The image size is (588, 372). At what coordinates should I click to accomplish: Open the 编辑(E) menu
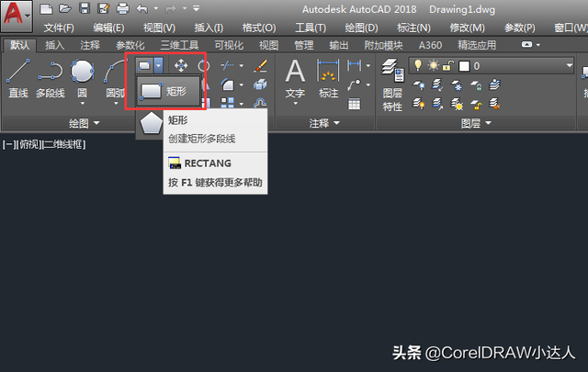[108, 28]
